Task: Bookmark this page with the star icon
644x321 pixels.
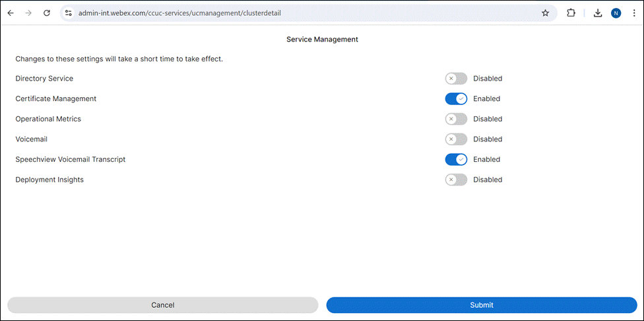Action: pyautogui.click(x=545, y=13)
